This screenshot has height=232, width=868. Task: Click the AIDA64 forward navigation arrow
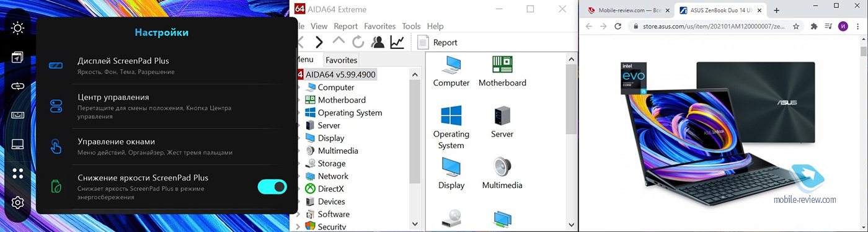319,42
